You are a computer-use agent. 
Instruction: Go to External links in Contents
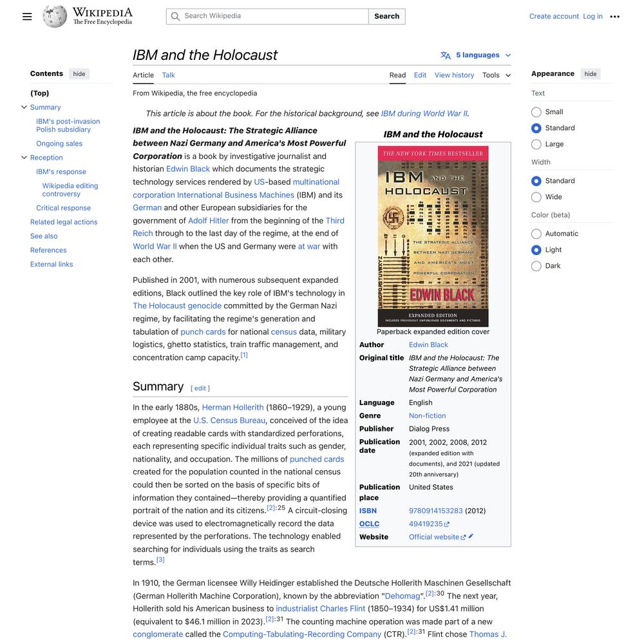52,264
